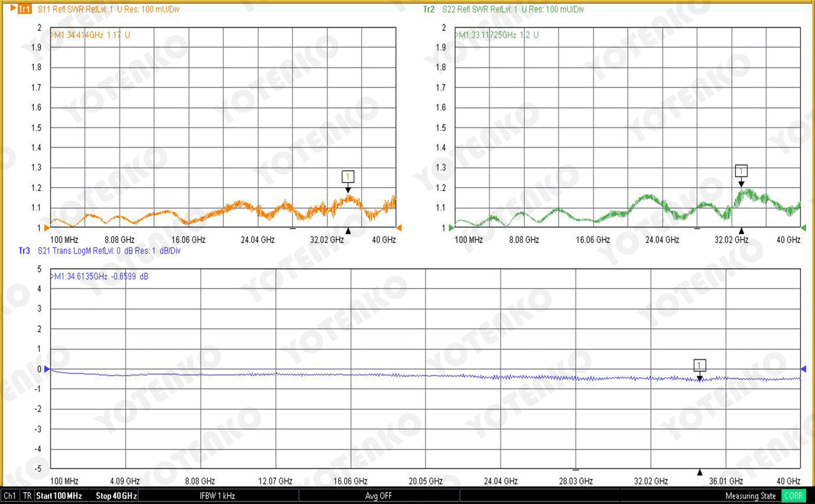
Task: Open the Ch1 channel label
Action: pyautogui.click(x=10, y=496)
